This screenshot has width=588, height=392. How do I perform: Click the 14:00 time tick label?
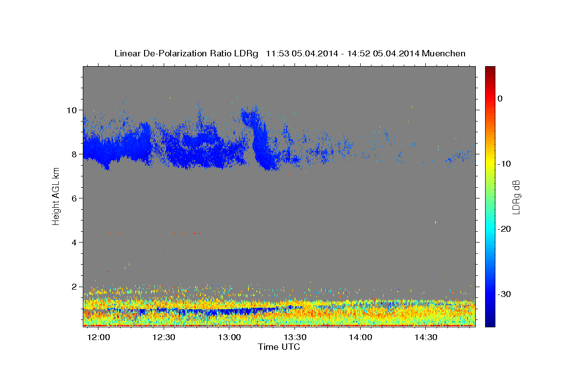[361, 337]
